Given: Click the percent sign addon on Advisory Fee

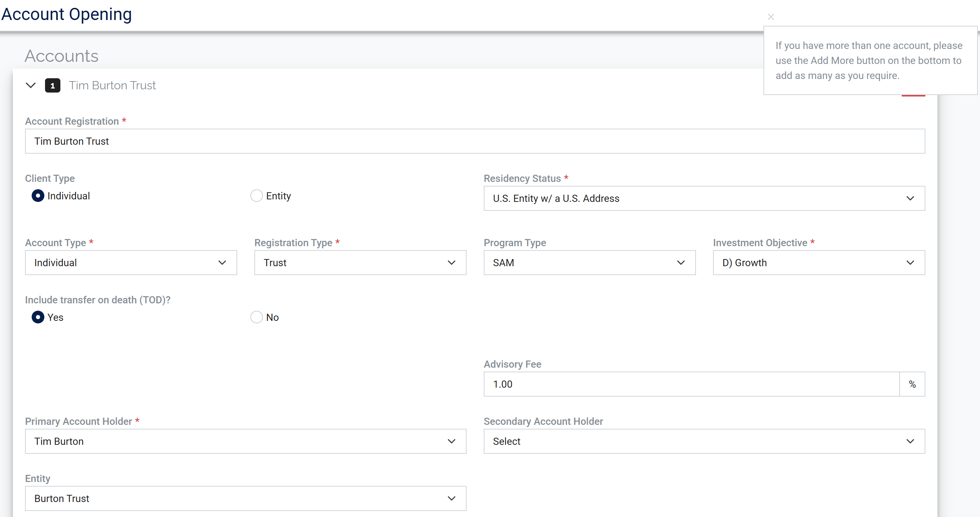Looking at the screenshot, I should click(912, 384).
